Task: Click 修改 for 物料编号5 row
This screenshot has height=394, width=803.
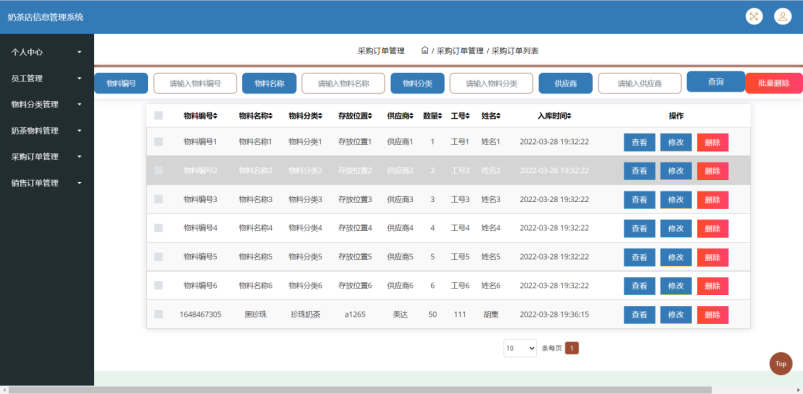Action: point(676,257)
